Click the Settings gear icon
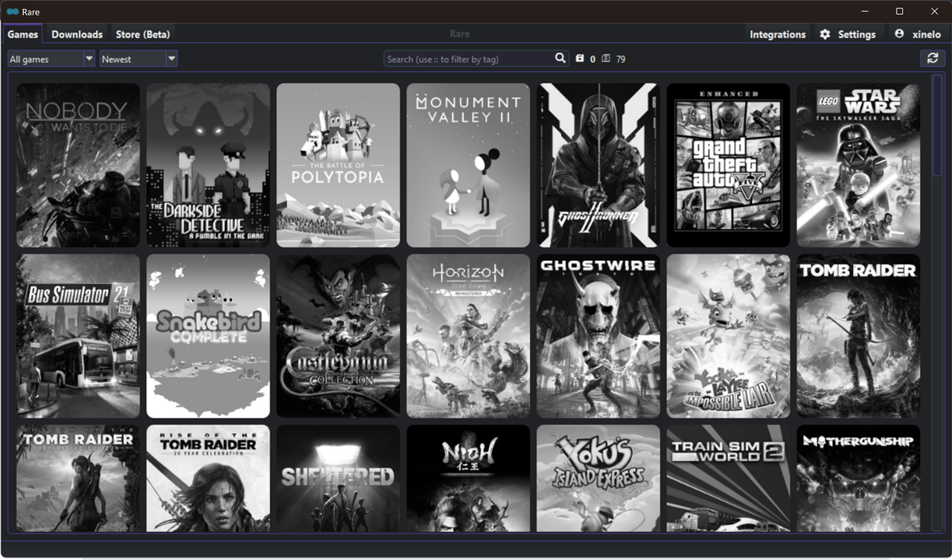 click(825, 34)
